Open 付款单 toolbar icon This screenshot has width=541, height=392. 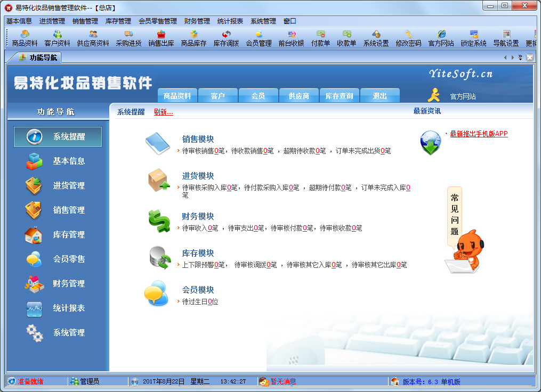coord(320,38)
